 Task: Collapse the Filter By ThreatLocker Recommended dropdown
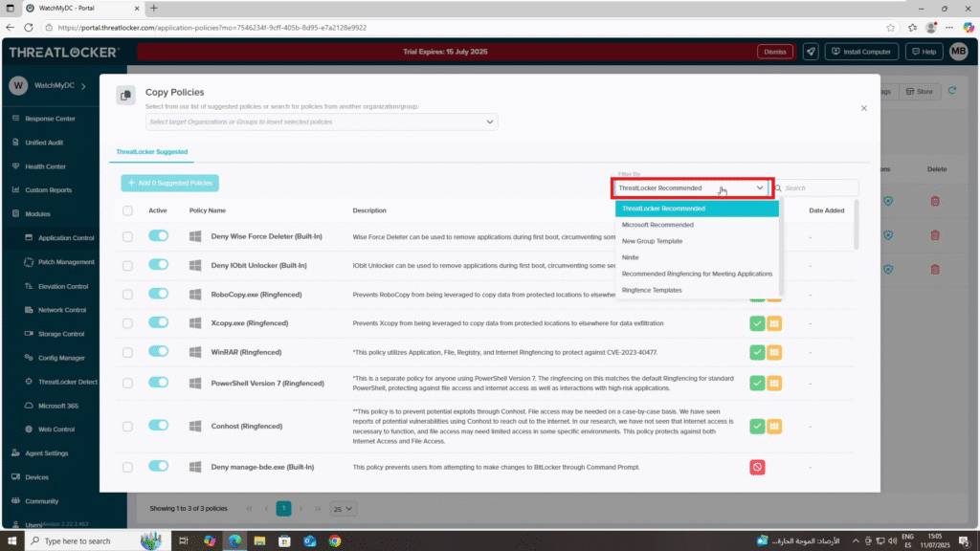692,188
